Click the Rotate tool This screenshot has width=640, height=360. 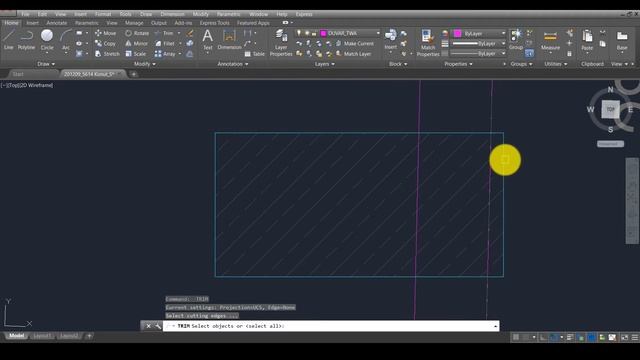tap(137, 33)
